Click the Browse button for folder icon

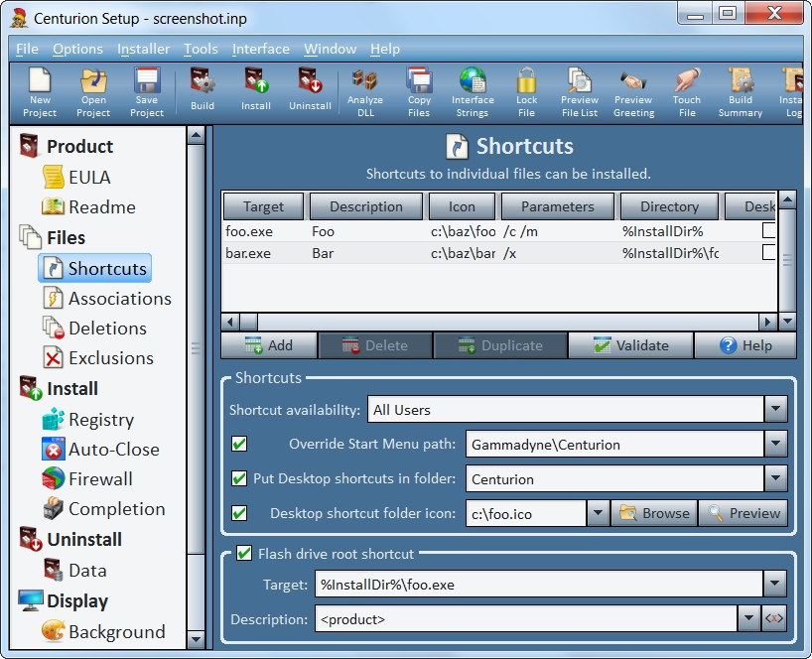[654, 513]
